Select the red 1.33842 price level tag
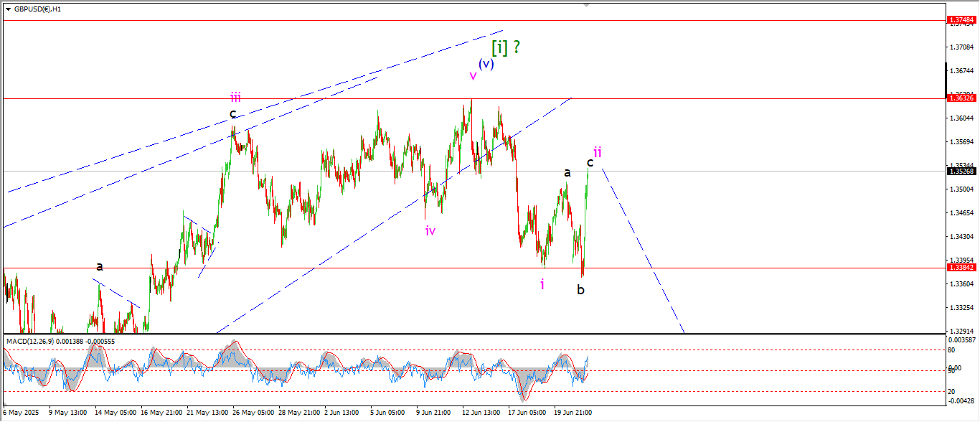This screenshot has width=980, height=422. (x=962, y=267)
